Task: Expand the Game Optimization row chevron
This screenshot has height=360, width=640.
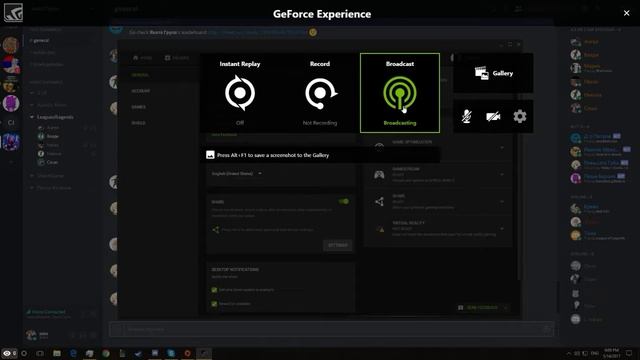Action: 502,147
